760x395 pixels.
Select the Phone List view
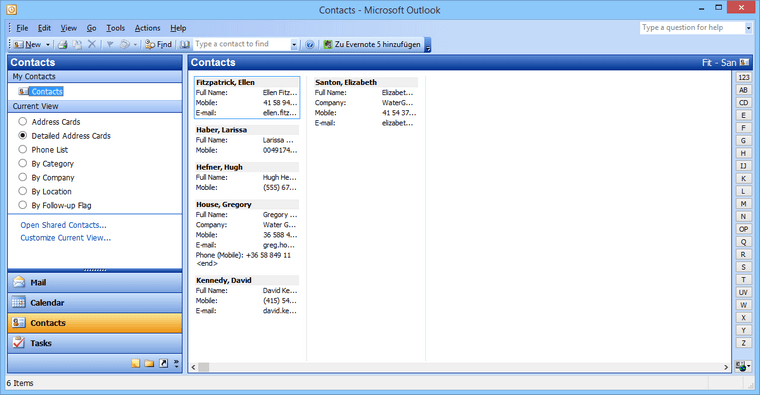click(x=43, y=150)
